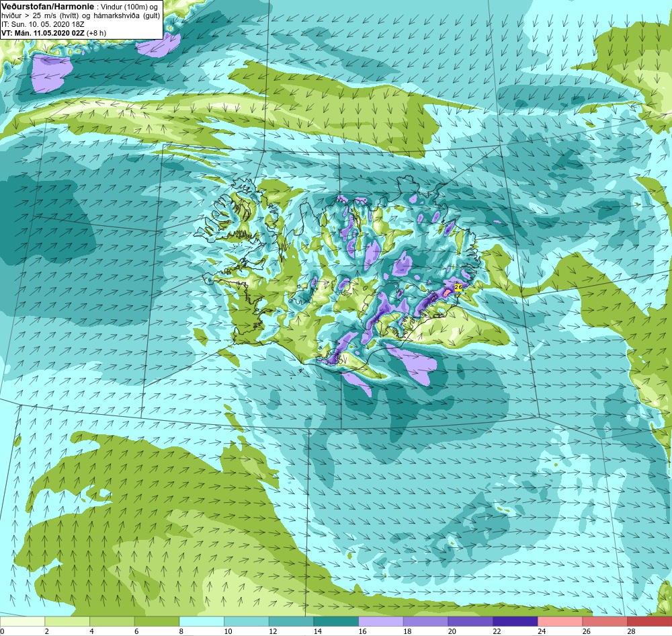Click the 'VT: Mán. 11.05.2020 02Z' valid time
Image resolution: width=672 pixels, height=636 pixels.
43,33
